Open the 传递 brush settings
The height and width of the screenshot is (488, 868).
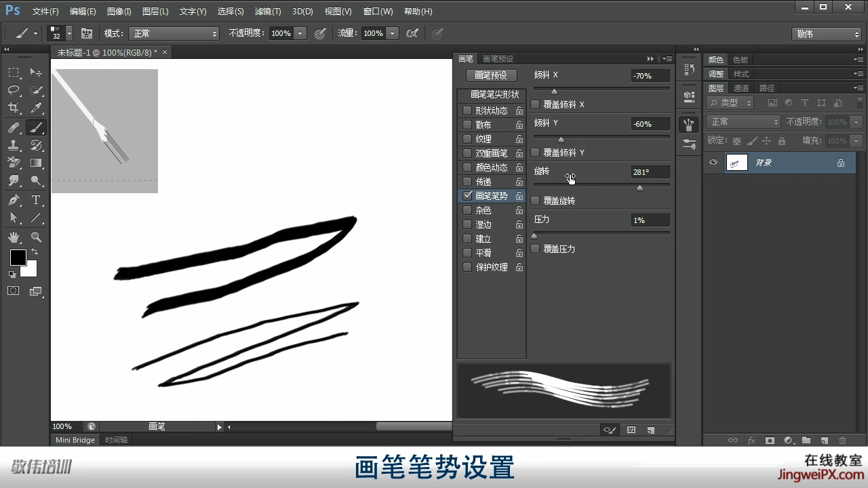tap(484, 182)
